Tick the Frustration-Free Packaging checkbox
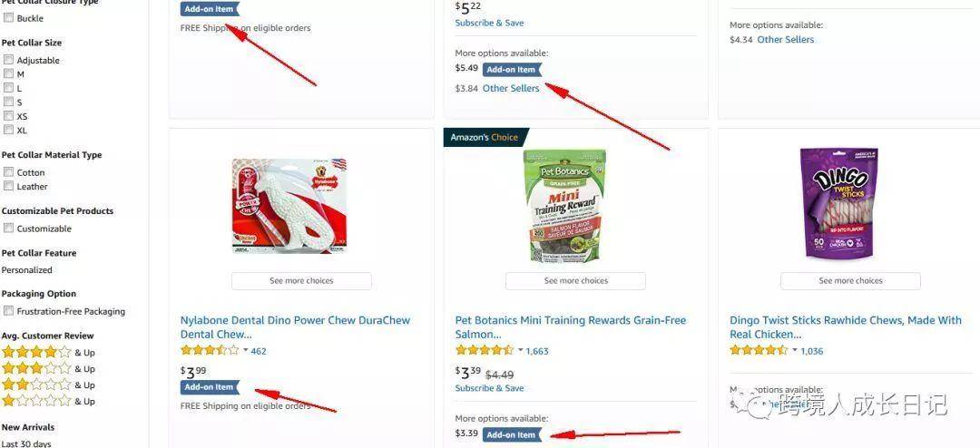 coord(9,310)
